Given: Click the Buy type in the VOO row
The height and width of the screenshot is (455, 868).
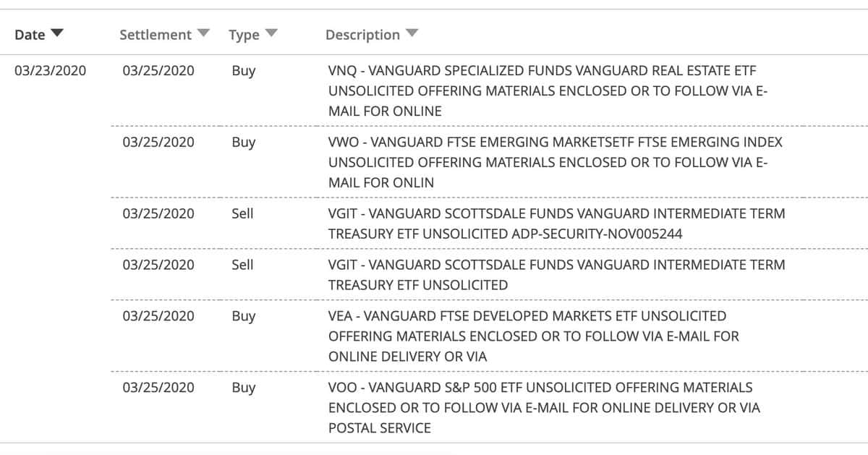Looking at the screenshot, I should tap(244, 387).
